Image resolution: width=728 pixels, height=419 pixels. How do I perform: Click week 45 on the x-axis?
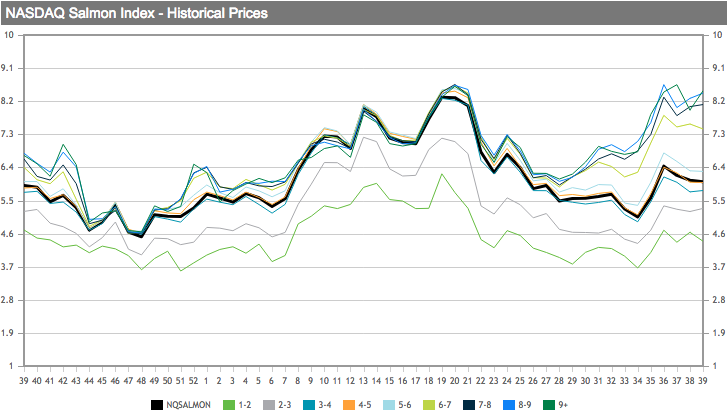point(102,381)
